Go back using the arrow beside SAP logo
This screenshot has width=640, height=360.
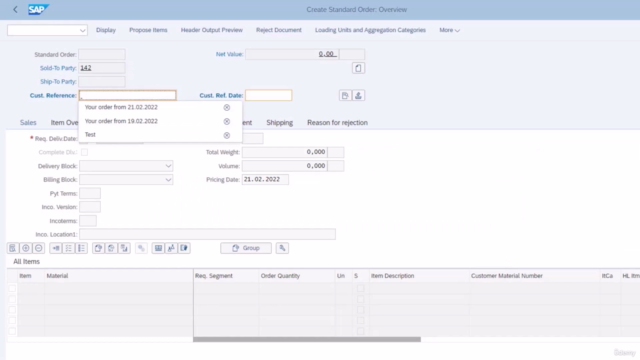coord(16,9)
